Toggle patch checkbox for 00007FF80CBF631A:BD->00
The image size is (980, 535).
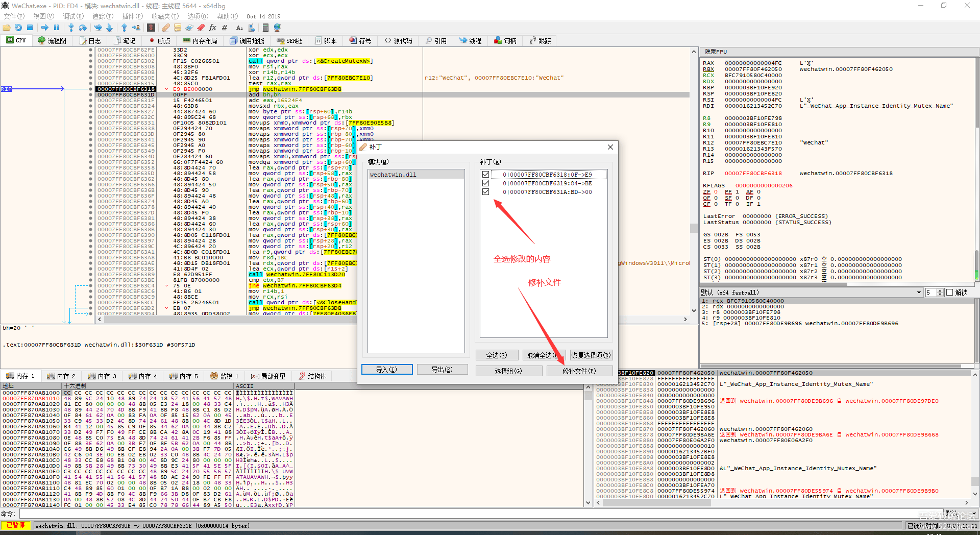pos(485,192)
